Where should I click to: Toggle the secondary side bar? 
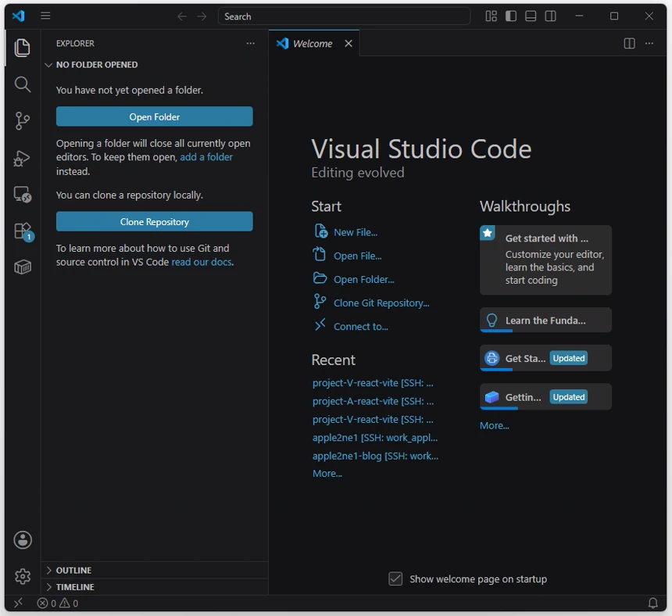tap(551, 16)
